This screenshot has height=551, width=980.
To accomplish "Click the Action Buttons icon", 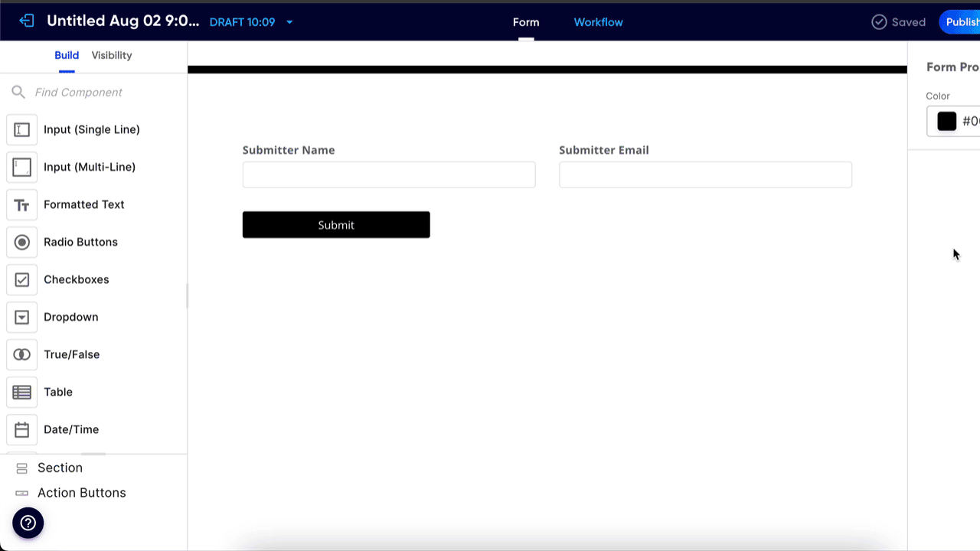I will coord(22,494).
